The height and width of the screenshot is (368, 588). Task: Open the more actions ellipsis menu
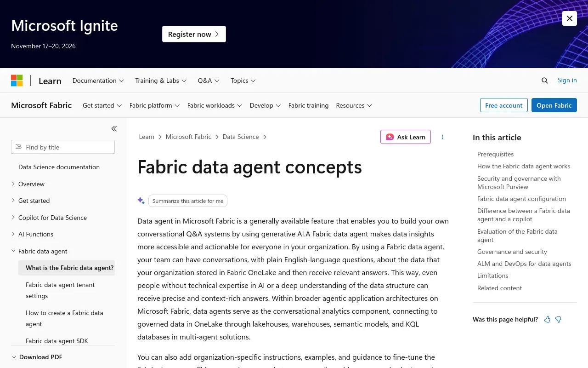[442, 137]
